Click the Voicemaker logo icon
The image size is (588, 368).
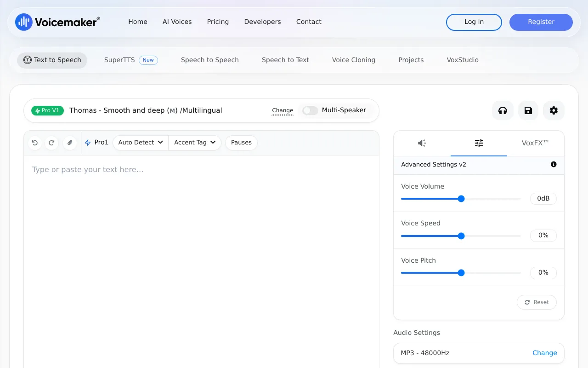point(24,22)
